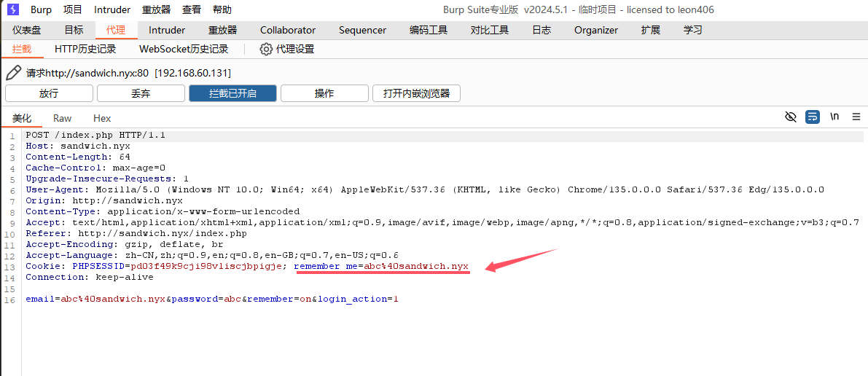
Task: Click the Burp Suite lightning logo icon
Action: (13, 9)
